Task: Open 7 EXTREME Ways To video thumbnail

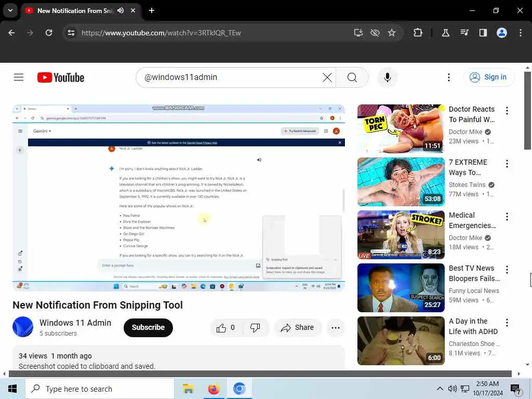Action: 401,182
